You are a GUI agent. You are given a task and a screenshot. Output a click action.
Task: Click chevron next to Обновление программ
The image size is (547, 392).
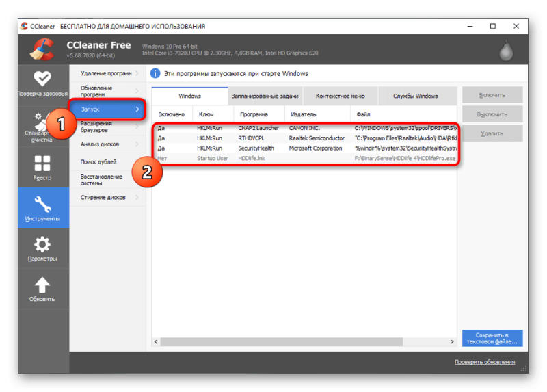pos(137,91)
